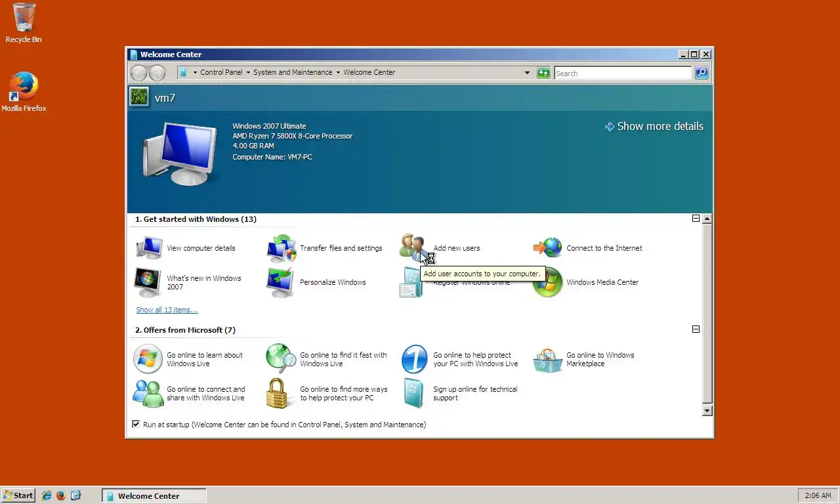
Task: Expand the address bar history dropdown
Action: (x=527, y=73)
